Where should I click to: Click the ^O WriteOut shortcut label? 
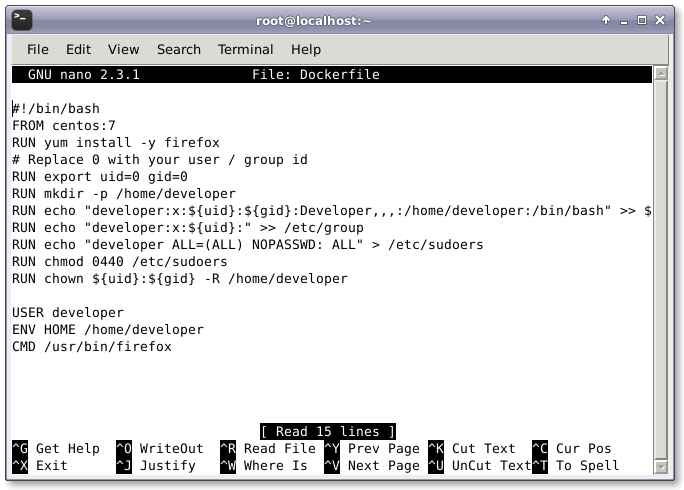(x=159, y=449)
